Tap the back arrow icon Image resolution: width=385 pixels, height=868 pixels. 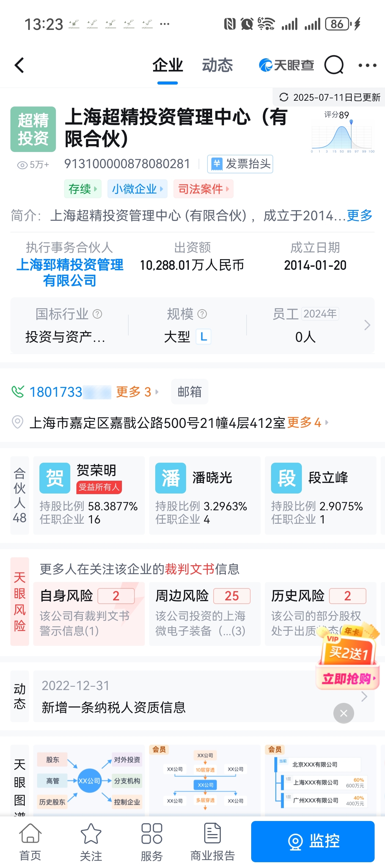click(x=19, y=65)
